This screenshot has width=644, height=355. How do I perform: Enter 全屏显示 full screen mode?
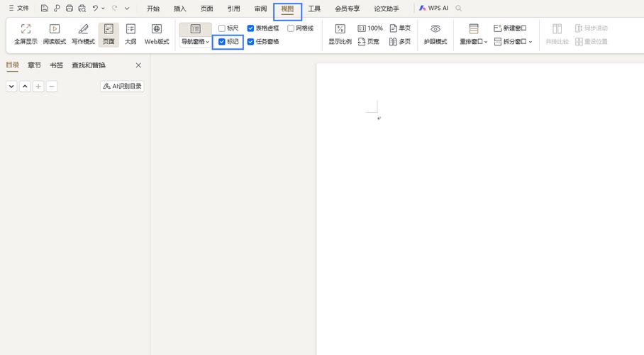tap(26, 35)
